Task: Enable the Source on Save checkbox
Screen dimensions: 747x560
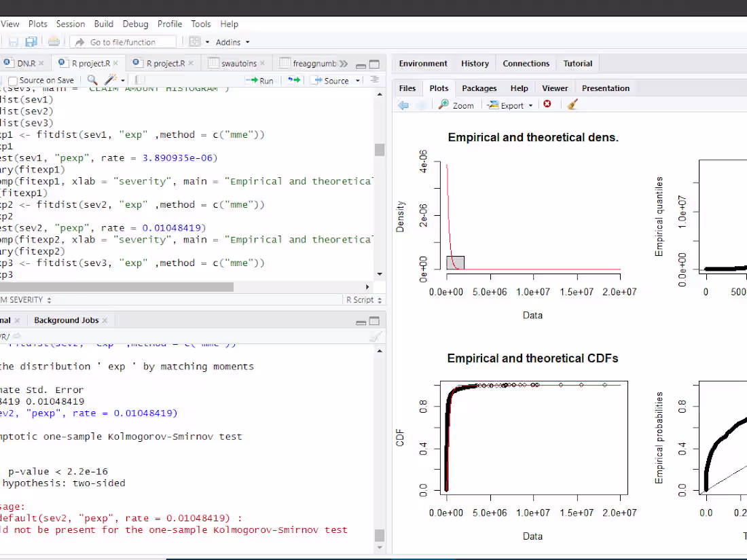Action: (13, 81)
